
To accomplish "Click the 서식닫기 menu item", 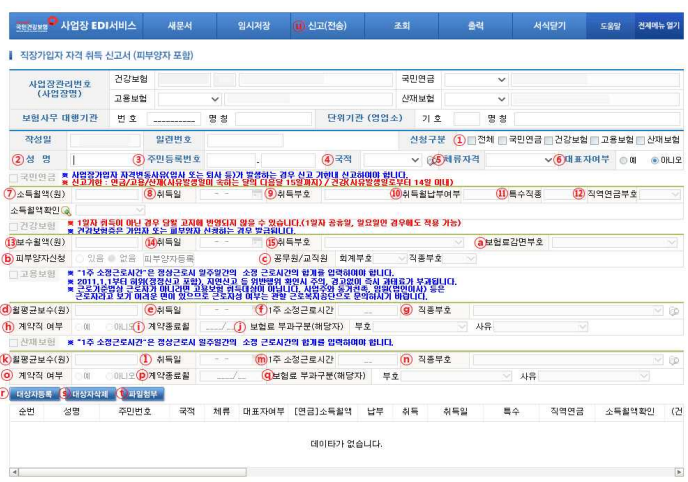I will [x=549, y=26].
